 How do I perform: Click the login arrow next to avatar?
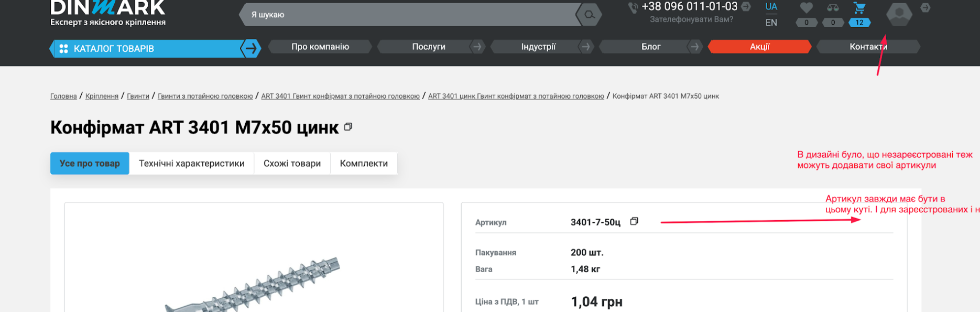[925, 8]
